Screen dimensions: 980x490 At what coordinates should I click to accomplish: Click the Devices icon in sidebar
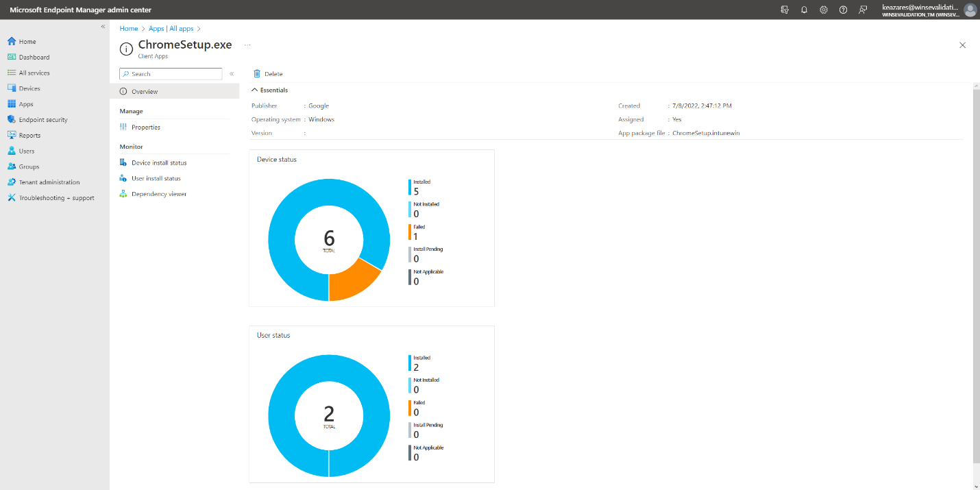pyautogui.click(x=12, y=88)
